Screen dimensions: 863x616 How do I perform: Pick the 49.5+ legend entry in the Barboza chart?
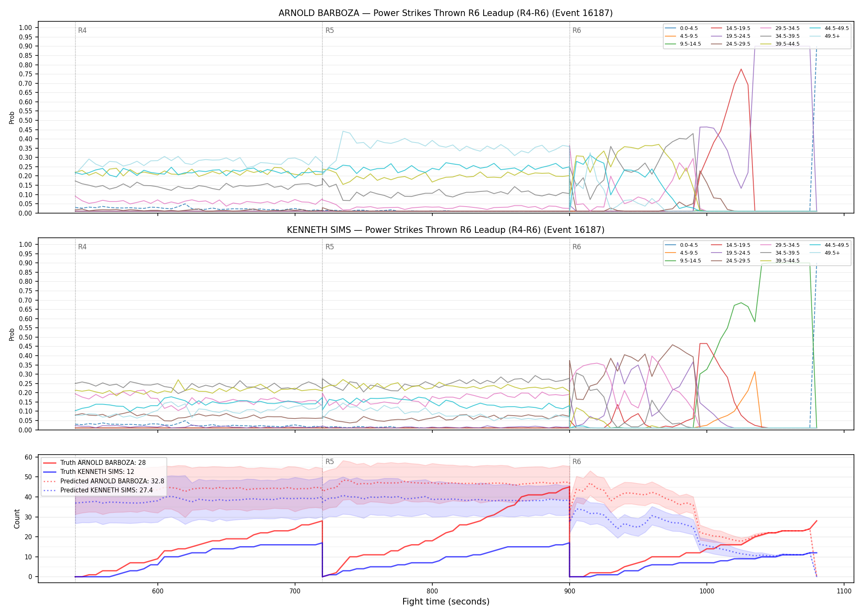click(x=825, y=36)
